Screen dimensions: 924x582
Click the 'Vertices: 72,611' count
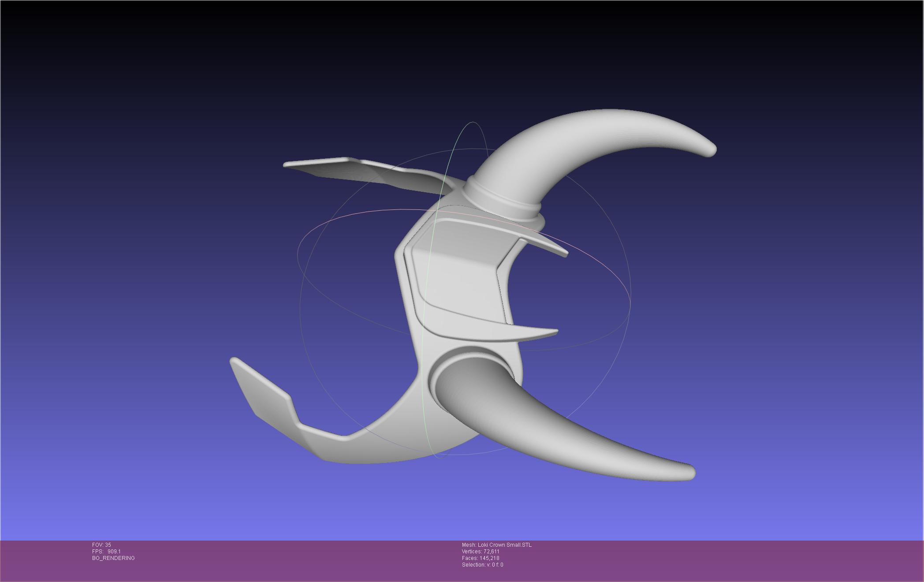[x=481, y=552]
